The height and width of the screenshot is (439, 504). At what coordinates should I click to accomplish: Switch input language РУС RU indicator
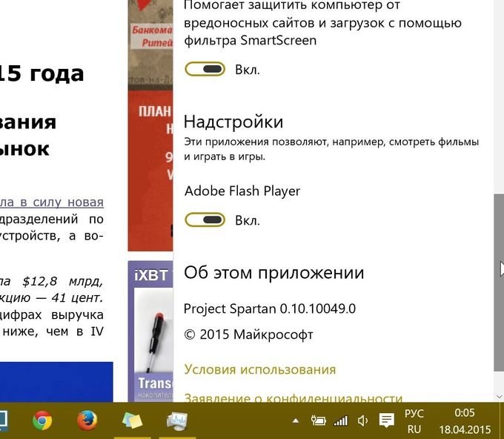tap(414, 421)
